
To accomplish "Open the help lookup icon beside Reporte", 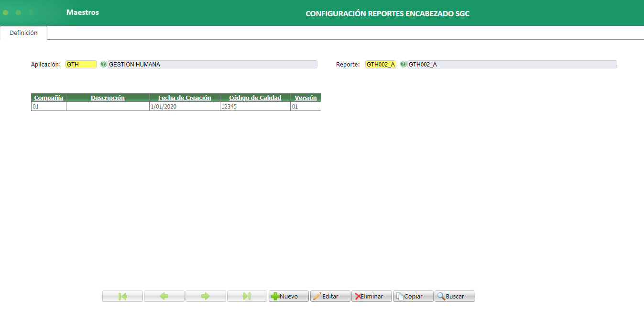I will (x=403, y=64).
